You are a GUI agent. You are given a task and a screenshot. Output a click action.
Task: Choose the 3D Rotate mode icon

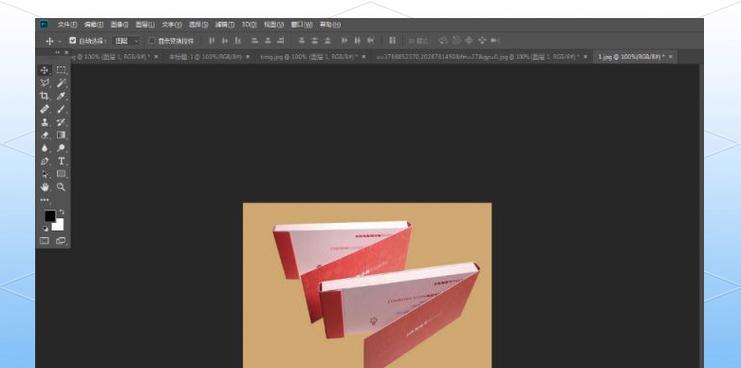[x=443, y=41]
